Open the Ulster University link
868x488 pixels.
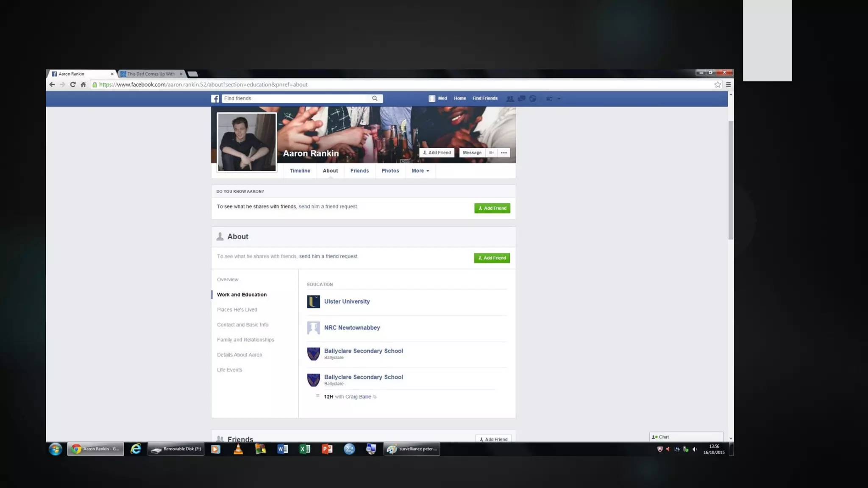pyautogui.click(x=347, y=302)
